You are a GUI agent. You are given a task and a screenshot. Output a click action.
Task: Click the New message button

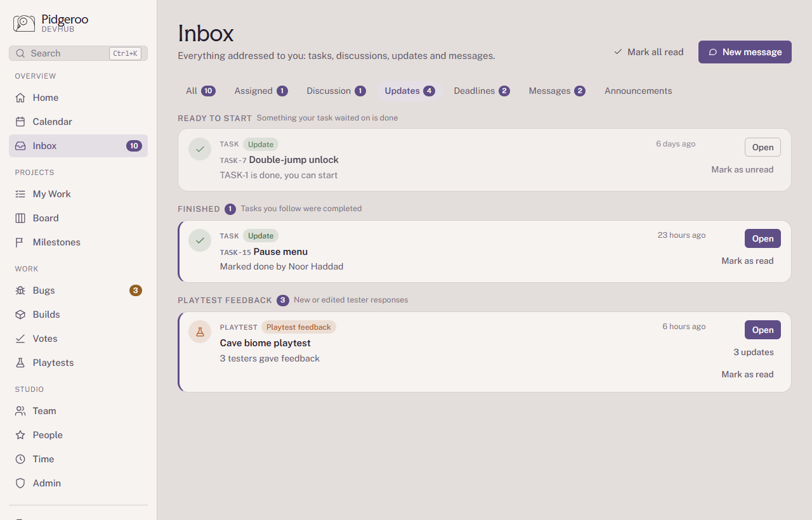pyautogui.click(x=745, y=52)
